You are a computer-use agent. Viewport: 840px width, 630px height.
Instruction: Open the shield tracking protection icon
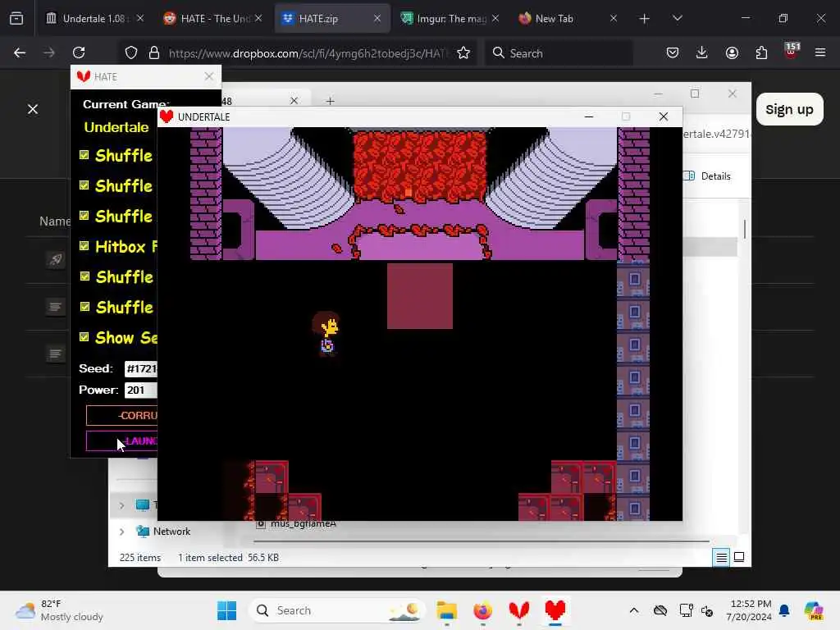tap(131, 52)
